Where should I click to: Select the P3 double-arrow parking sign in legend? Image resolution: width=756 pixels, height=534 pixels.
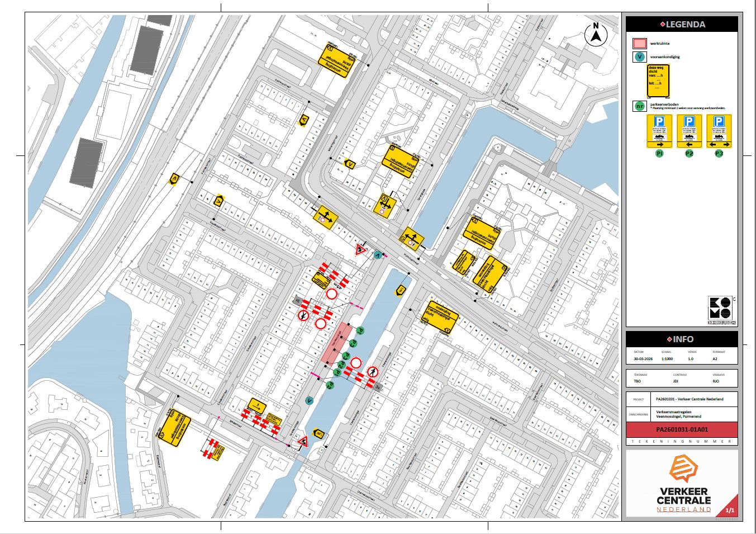click(719, 131)
